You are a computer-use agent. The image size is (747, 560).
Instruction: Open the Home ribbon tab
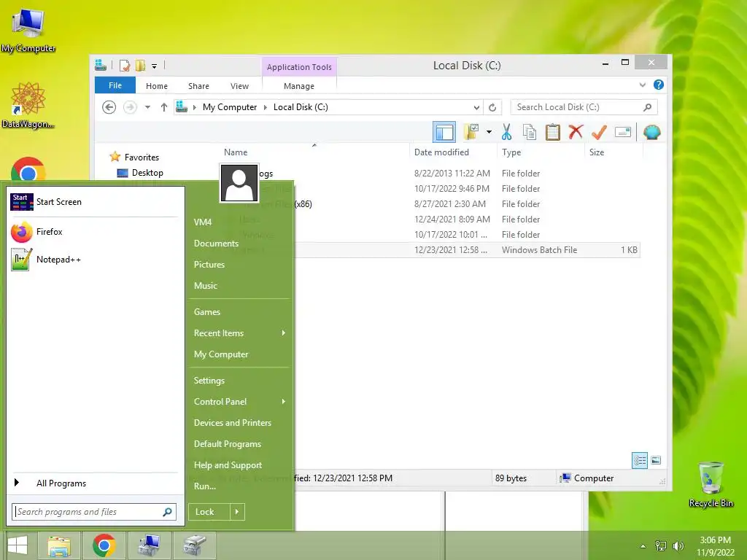(x=157, y=86)
